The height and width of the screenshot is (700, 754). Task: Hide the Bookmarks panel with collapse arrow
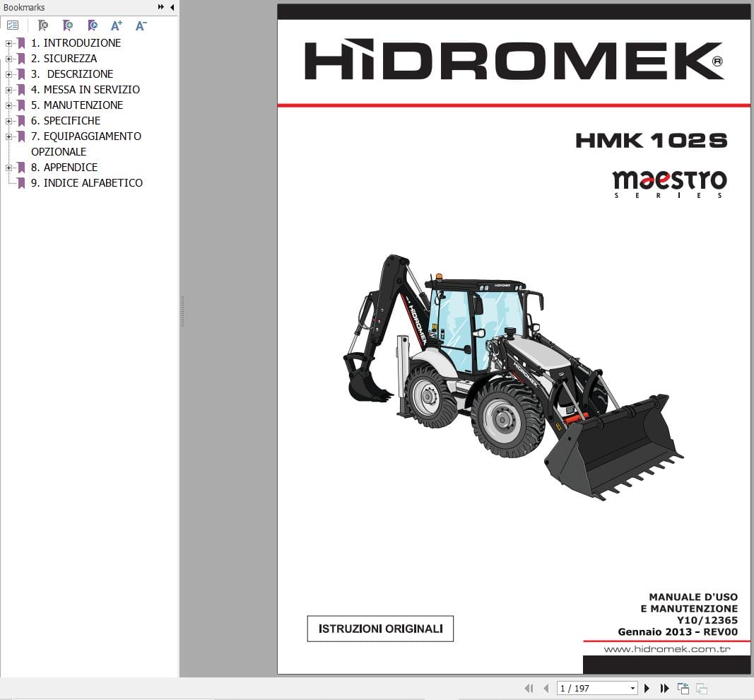click(x=170, y=7)
